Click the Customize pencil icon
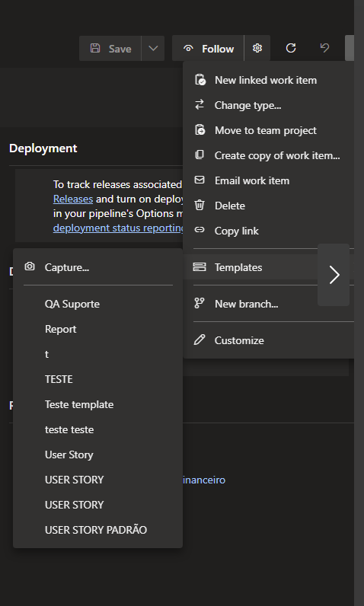The height and width of the screenshot is (606, 364). pyautogui.click(x=200, y=340)
